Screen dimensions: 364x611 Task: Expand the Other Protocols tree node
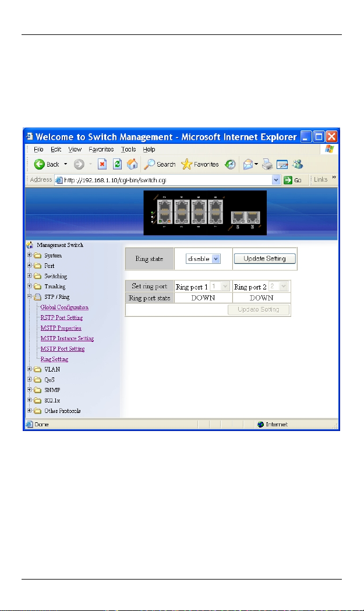pyautogui.click(x=29, y=410)
